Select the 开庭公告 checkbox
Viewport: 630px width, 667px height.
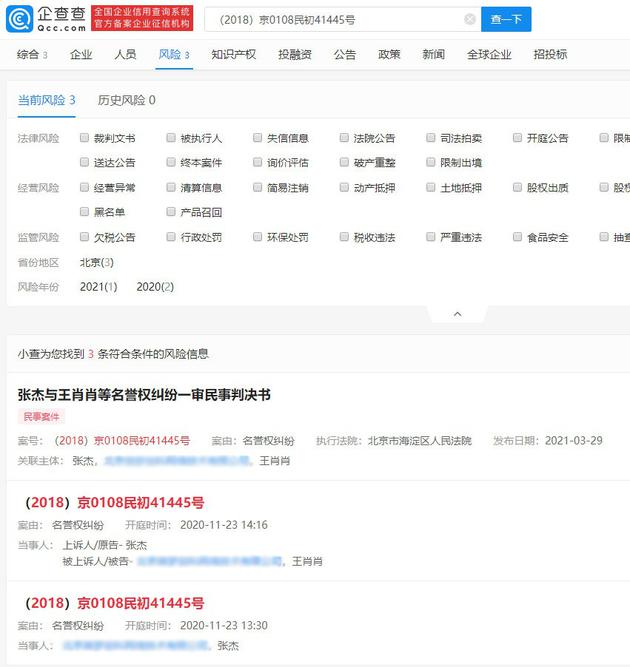pyautogui.click(x=517, y=138)
